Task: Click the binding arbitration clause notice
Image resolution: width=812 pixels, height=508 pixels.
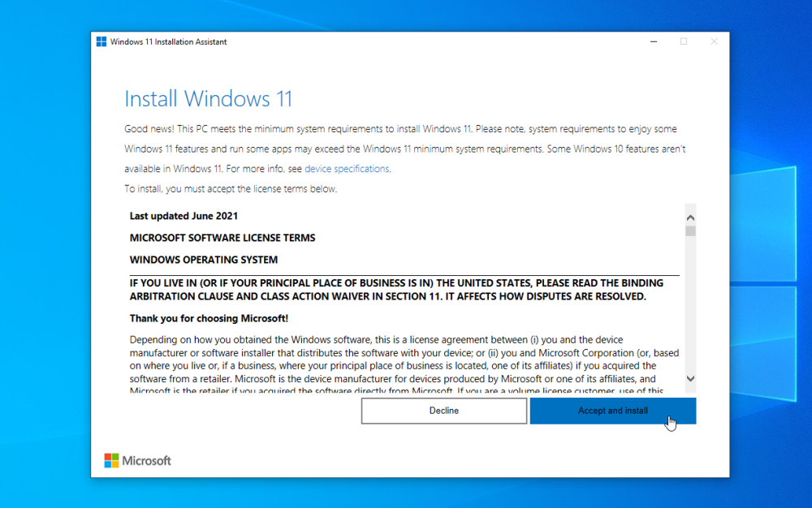Action: [396, 290]
